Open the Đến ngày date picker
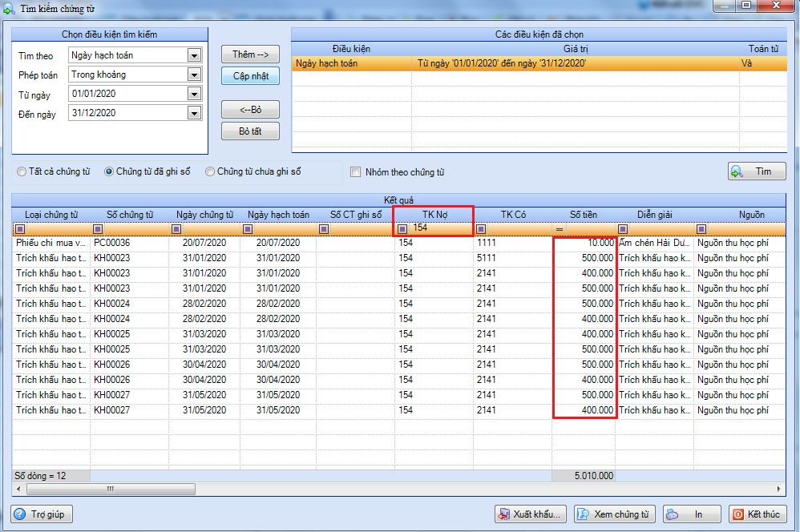 click(x=194, y=113)
